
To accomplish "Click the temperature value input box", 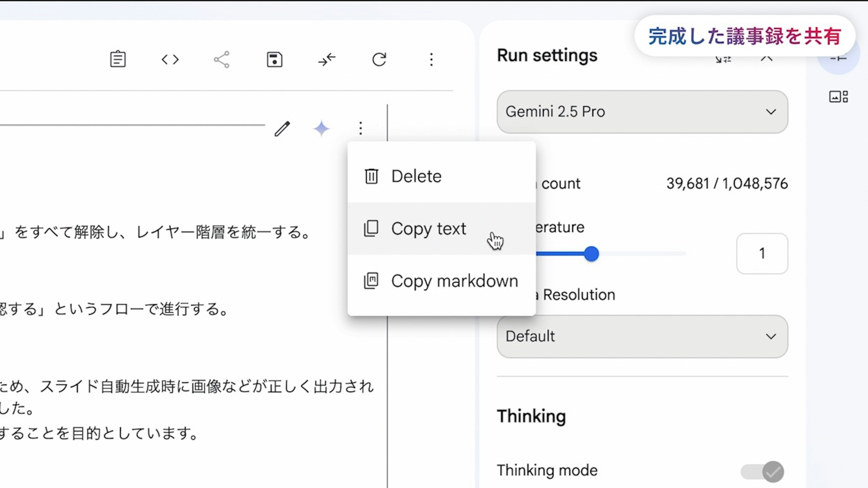I will click(x=762, y=253).
